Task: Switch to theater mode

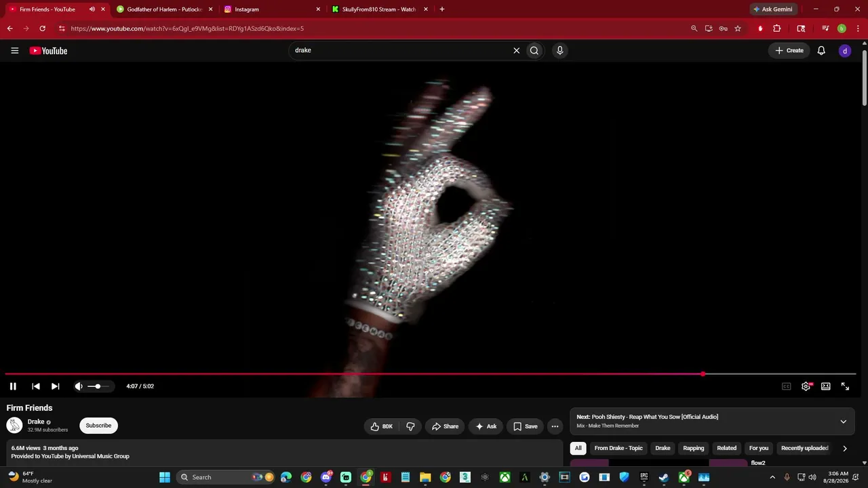Action: (826, 386)
